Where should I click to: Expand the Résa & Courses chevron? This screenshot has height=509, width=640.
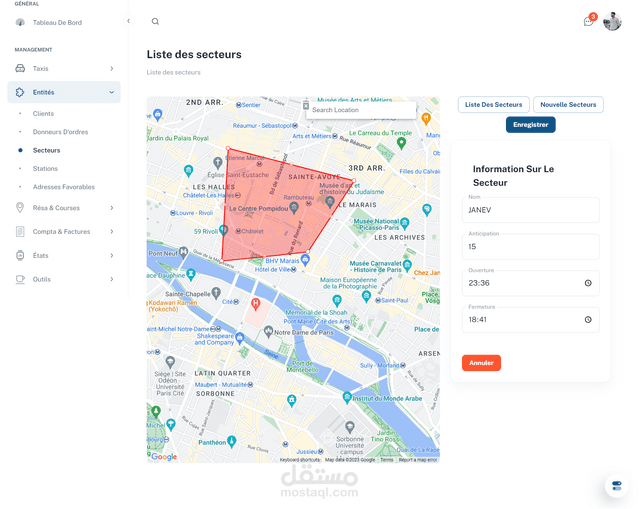pyautogui.click(x=111, y=208)
